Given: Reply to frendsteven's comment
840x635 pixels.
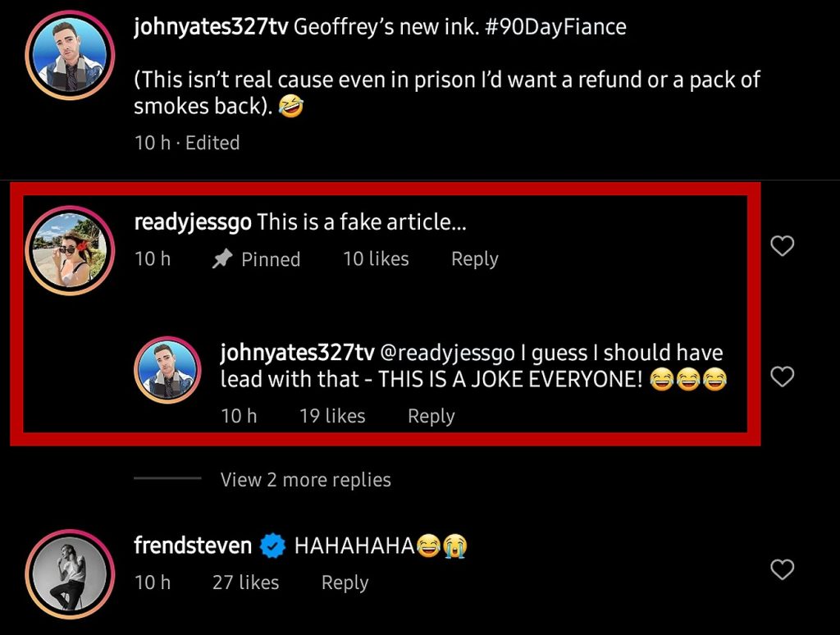Looking at the screenshot, I should coord(345,582).
